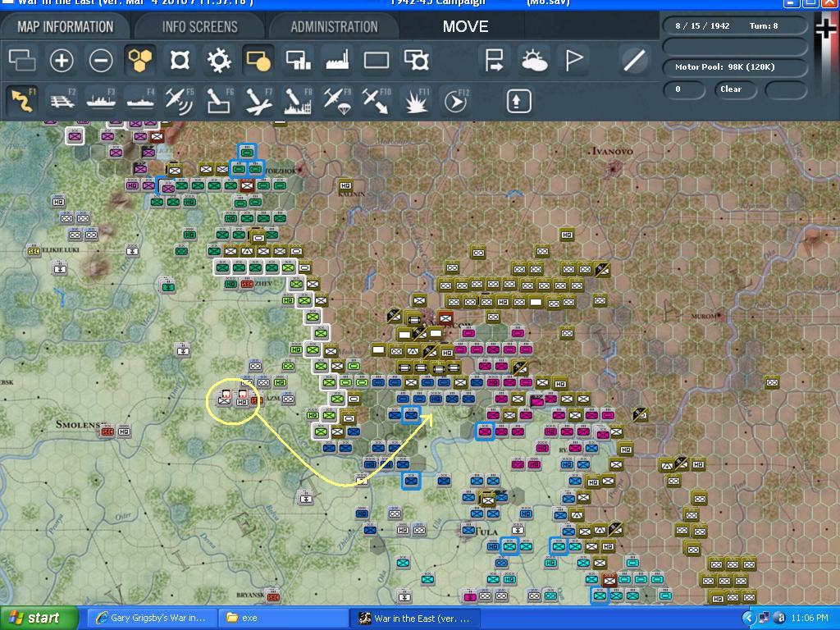This screenshot has height=630, width=840.
Task: Toggle the factory locations display
Action: click(336, 61)
